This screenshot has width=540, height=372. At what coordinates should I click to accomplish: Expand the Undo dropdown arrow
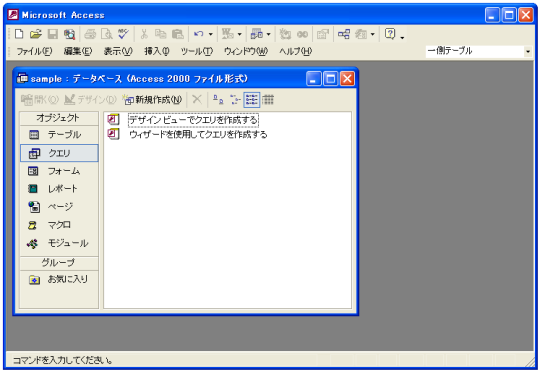[x=210, y=34]
